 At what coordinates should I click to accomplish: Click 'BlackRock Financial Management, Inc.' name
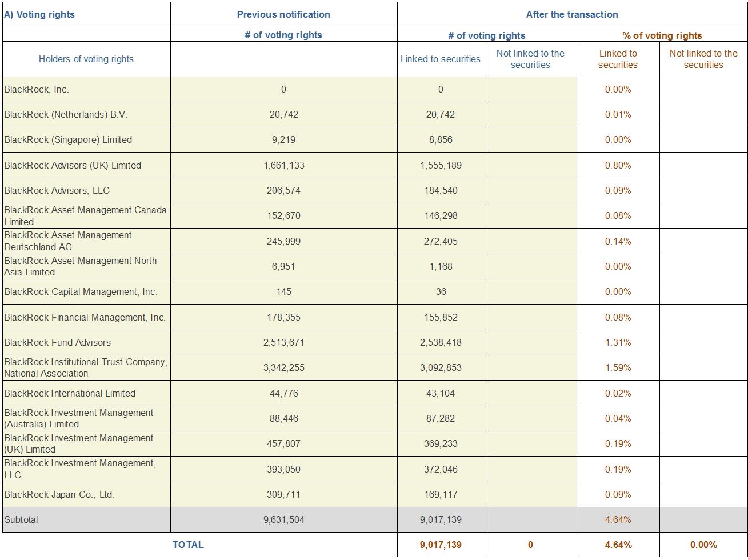pos(85,317)
